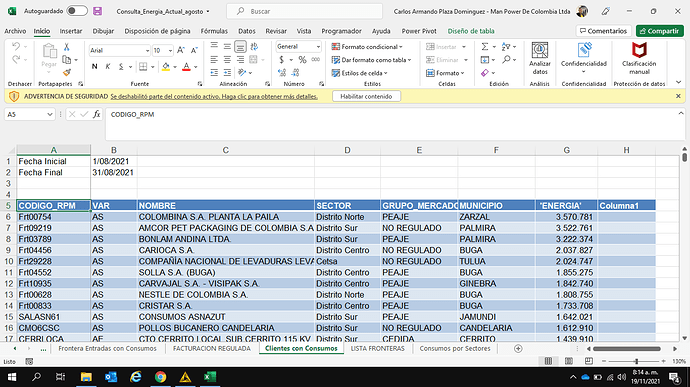
Task: Increase font size with larger A
Action: tap(180, 51)
